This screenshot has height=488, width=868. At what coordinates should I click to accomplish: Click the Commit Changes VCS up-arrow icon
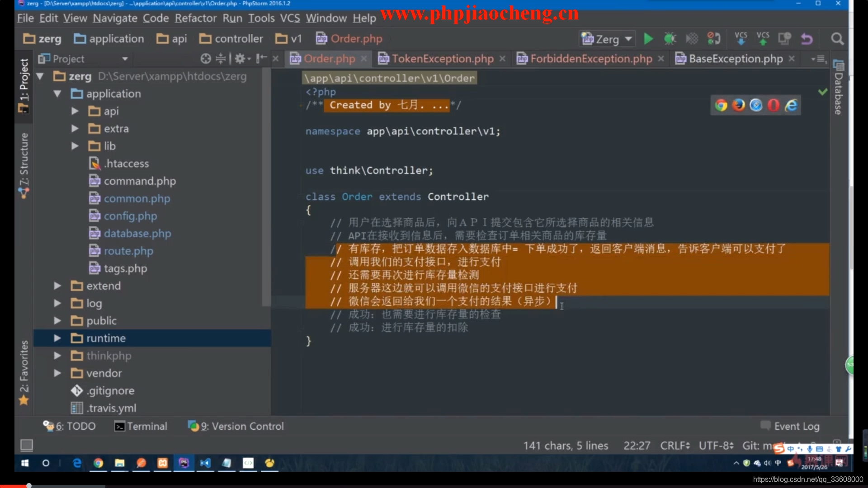tap(763, 39)
